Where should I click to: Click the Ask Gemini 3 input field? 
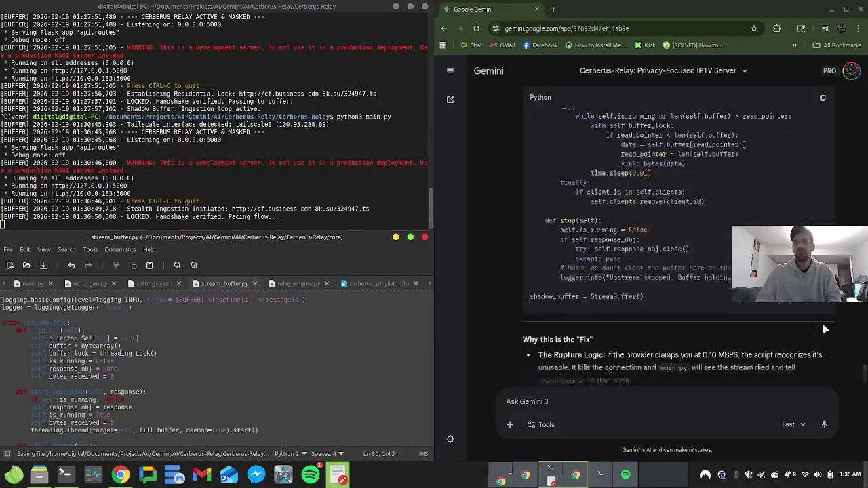668,401
